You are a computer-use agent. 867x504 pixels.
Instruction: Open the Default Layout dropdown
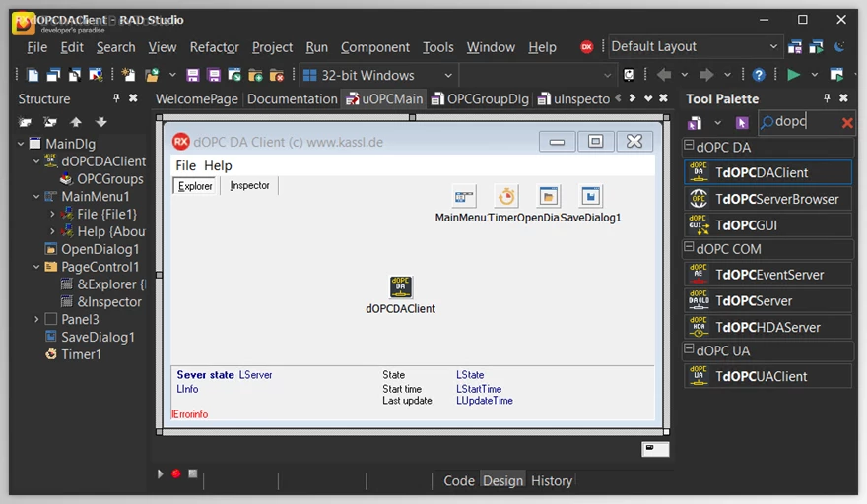pyautogui.click(x=773, y=47)
